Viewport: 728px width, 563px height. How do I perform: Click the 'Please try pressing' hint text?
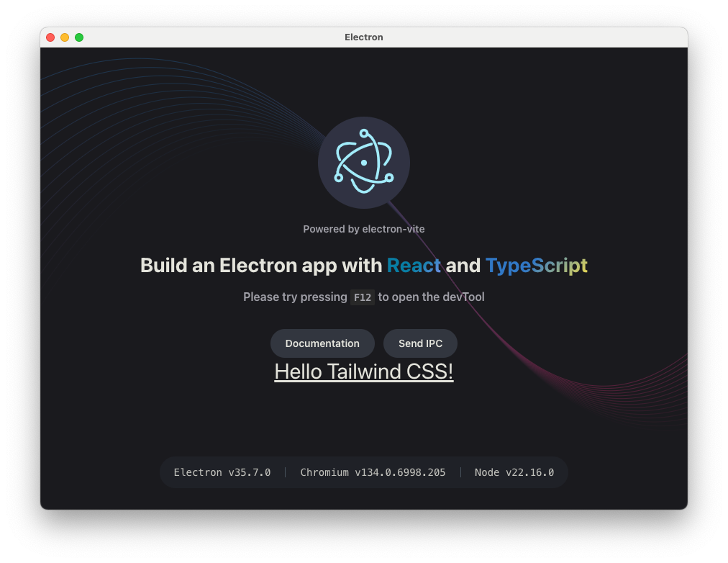point(295,297)
